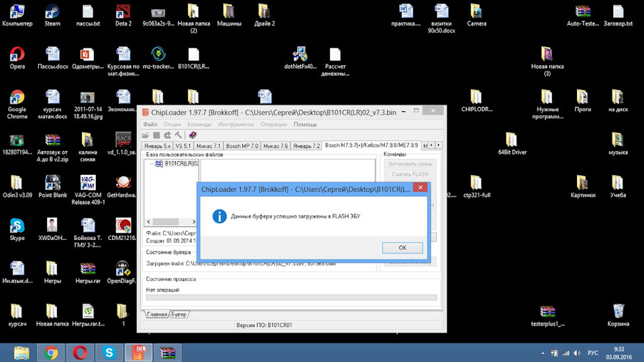
Task: Switch to the Bosch MP 7.0 tab
Action: tap(242, 145)
